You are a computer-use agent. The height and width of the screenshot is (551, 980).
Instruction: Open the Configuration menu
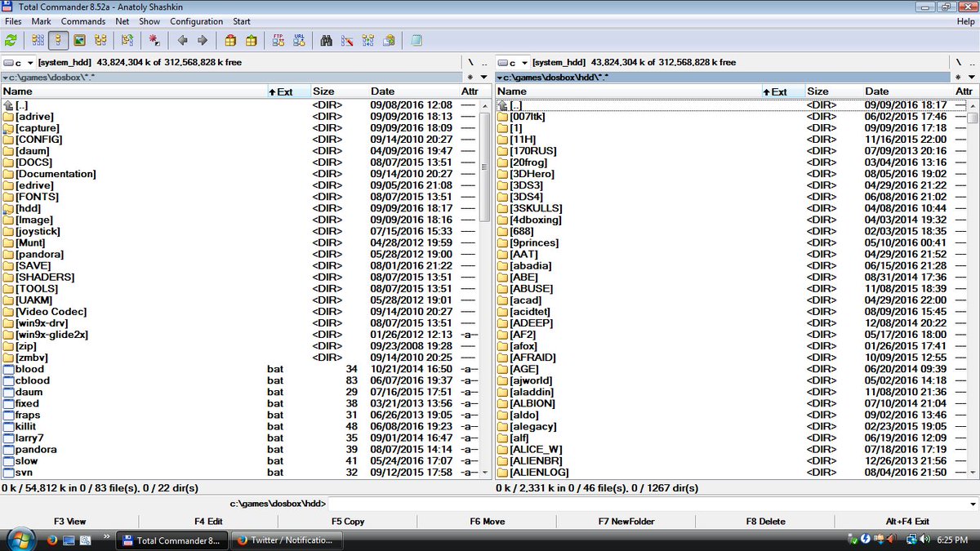pos(197,21)
